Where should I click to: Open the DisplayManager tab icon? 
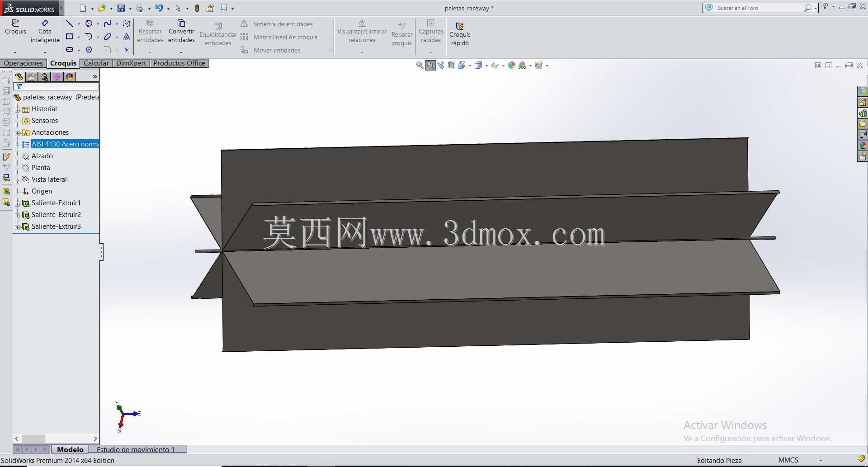click(x=70, y=77)
